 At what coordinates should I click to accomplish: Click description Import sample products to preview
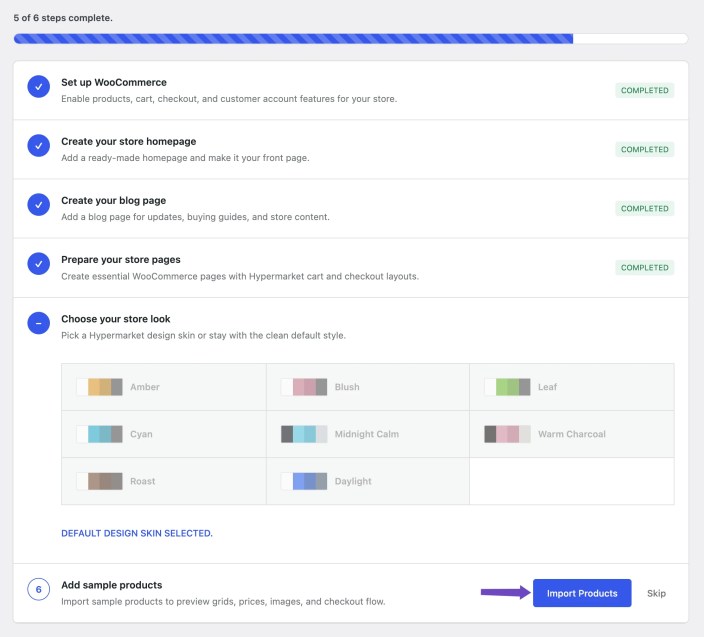[x=223, y=602]
